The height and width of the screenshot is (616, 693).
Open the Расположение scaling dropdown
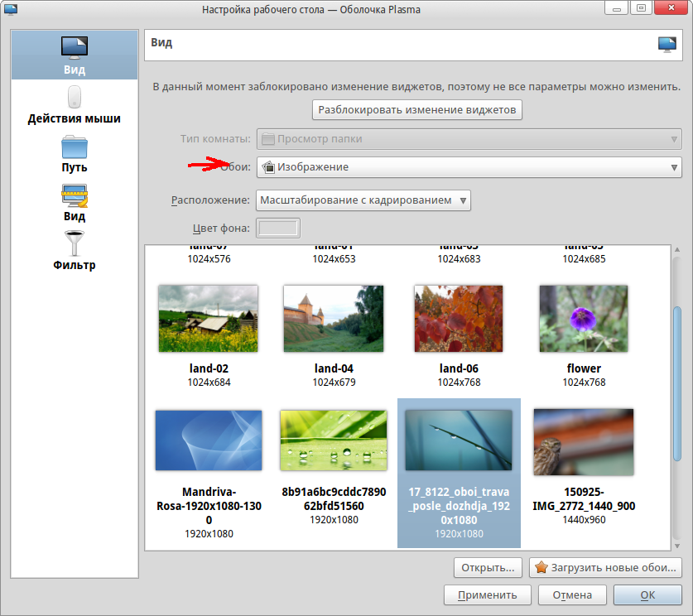click(x=363, y=200)
